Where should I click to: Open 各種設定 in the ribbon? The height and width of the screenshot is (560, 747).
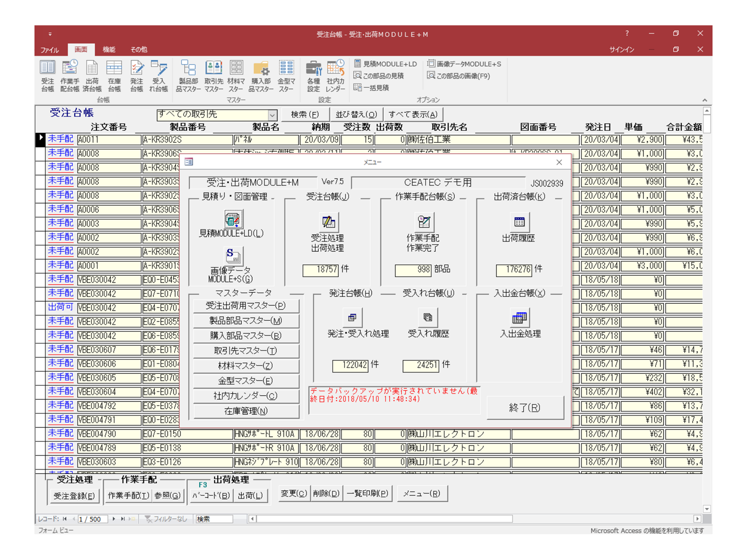[313, 76]
